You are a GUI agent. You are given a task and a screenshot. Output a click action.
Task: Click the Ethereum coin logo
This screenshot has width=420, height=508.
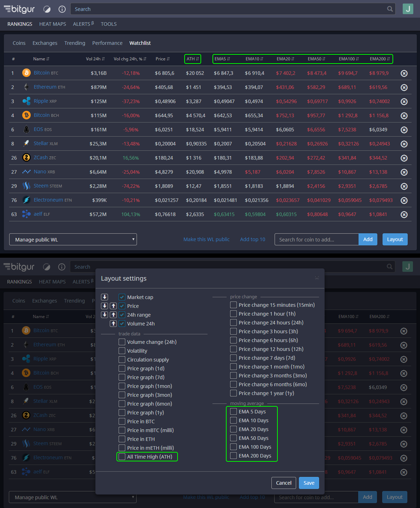(x=26, y=87)
